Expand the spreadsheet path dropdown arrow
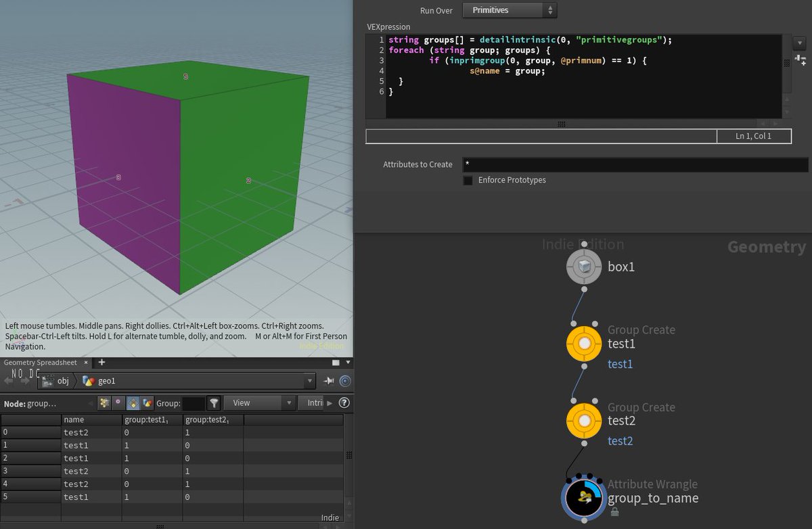 coord(309,381)
